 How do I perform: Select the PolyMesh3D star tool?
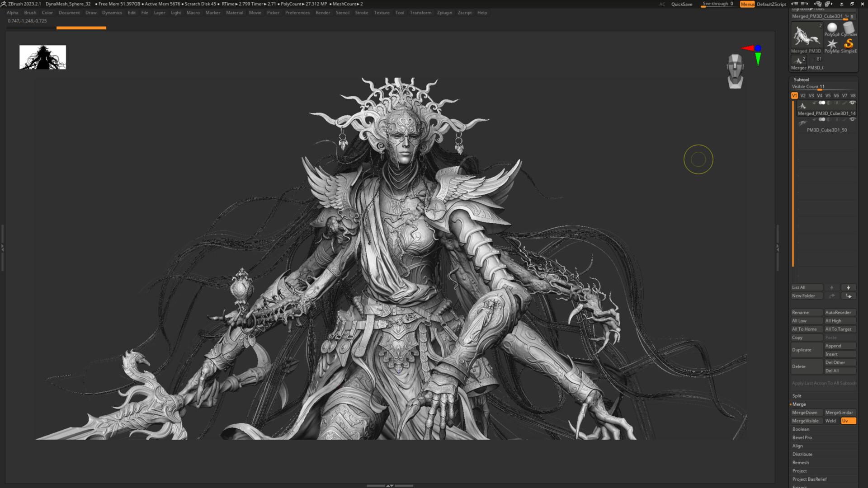[832, 44]
